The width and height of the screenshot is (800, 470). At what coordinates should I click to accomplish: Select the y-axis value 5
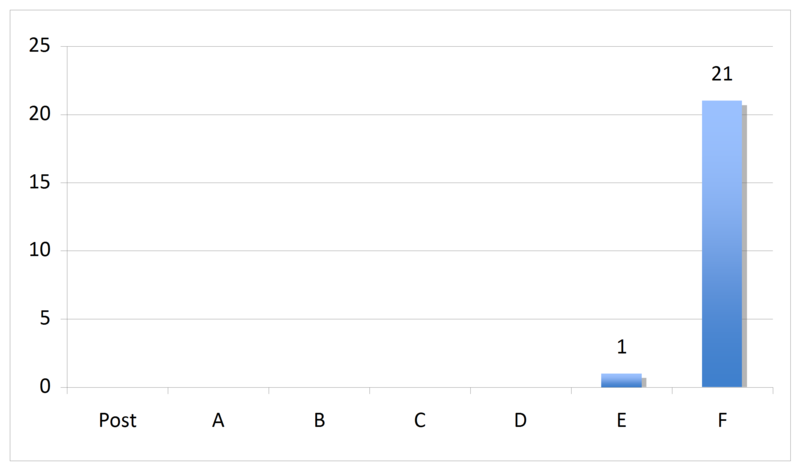click(45, 318)
